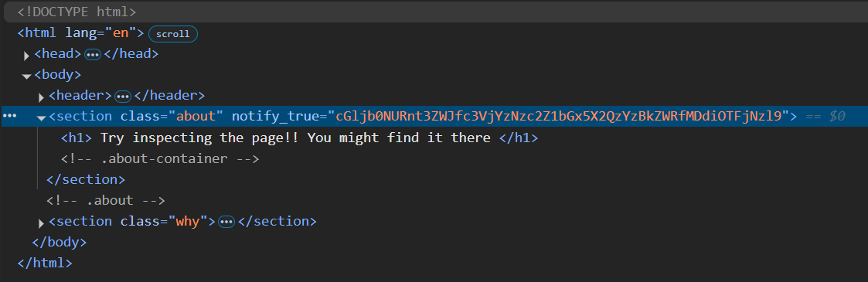Click the scroll badge next to html tag

tap(172, 34)
